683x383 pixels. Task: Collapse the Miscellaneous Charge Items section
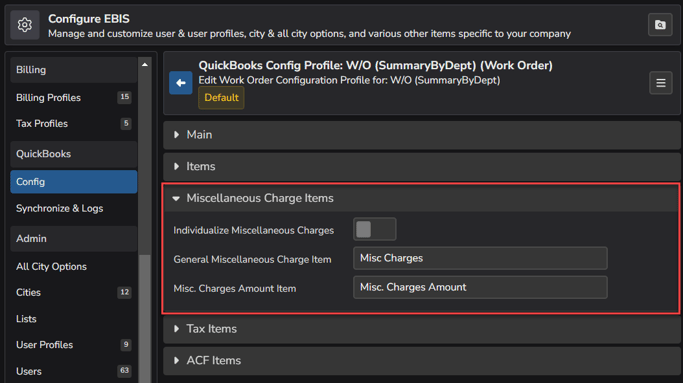421,198
